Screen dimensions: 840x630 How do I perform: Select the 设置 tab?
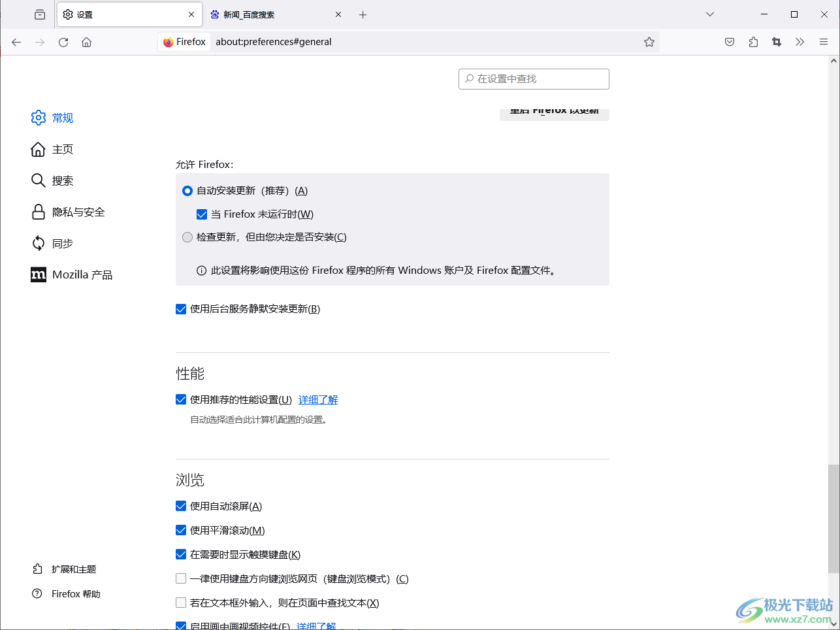(129, 14)
